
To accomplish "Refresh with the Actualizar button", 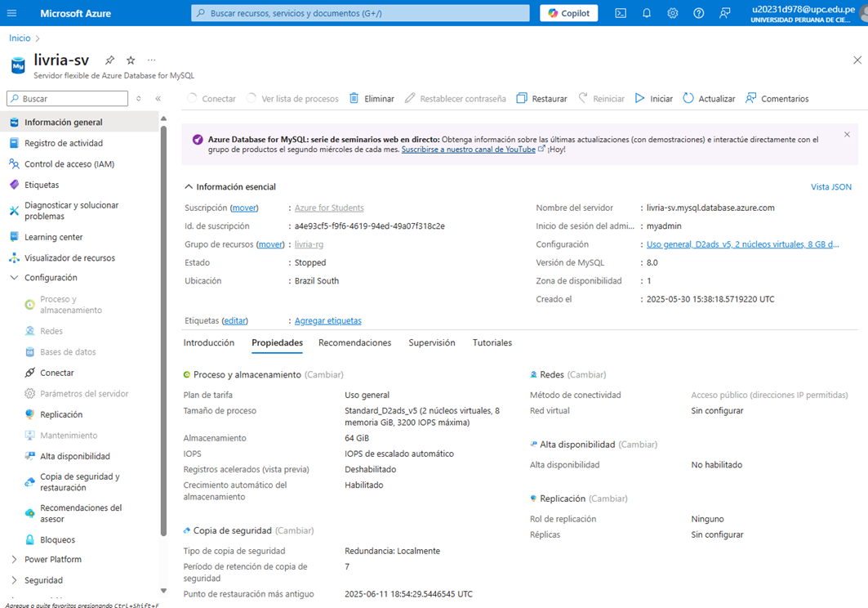I will coord(709,99).
